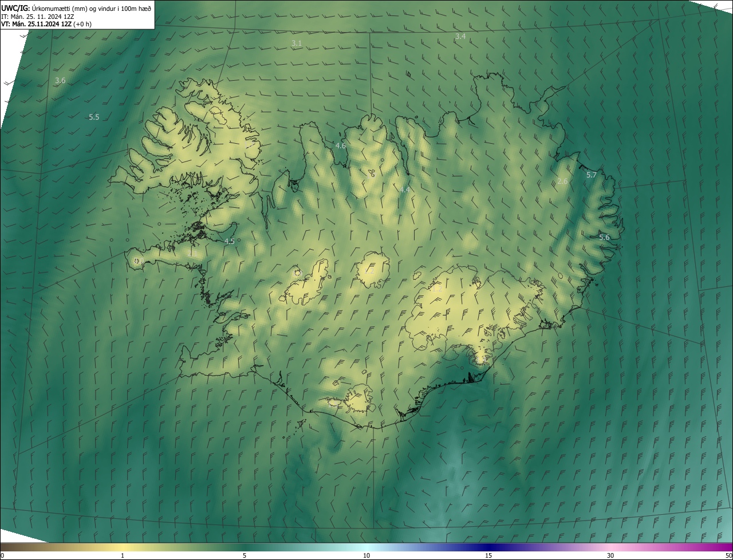Click the 1.2 label on Hofsjökull glacier
The image size is (733, 560).
pos(369,271)
